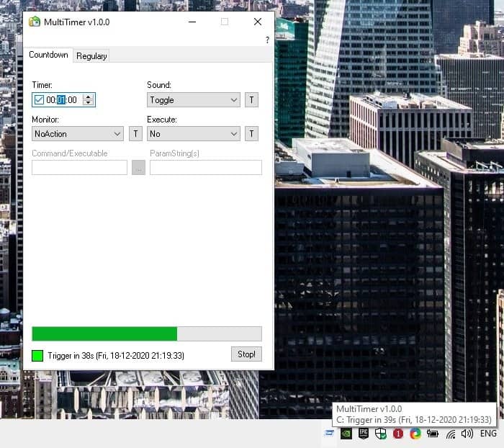
Task: Decrease timer value with down spinner arrow
Action: click(88, 103)
